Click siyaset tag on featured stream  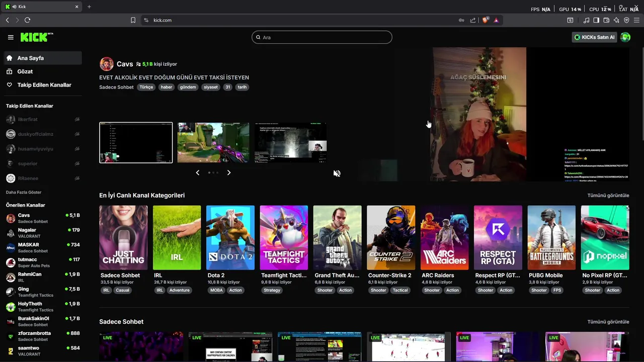click(211, 87)
